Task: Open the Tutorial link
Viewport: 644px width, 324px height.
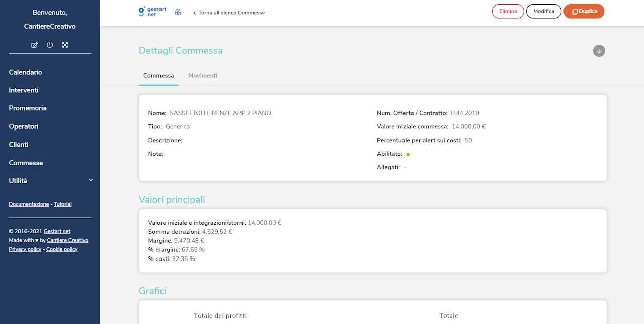Action: tap(63, 204)
